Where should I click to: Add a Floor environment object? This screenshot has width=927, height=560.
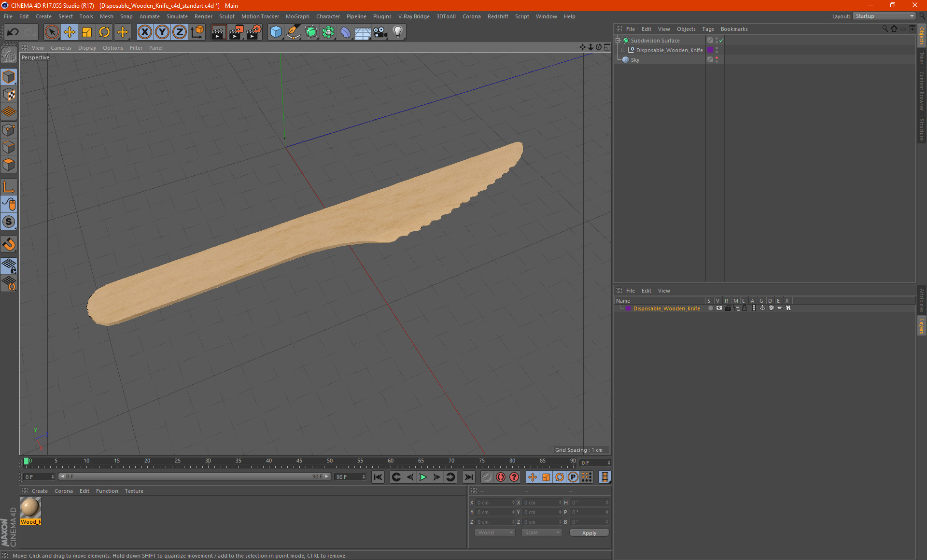363,32
